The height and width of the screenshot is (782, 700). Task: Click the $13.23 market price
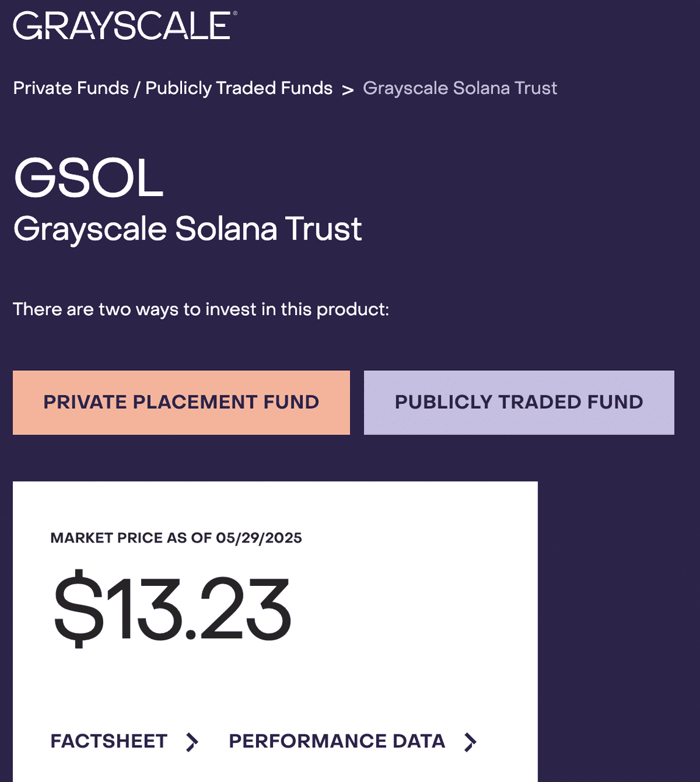click(172, 608)
